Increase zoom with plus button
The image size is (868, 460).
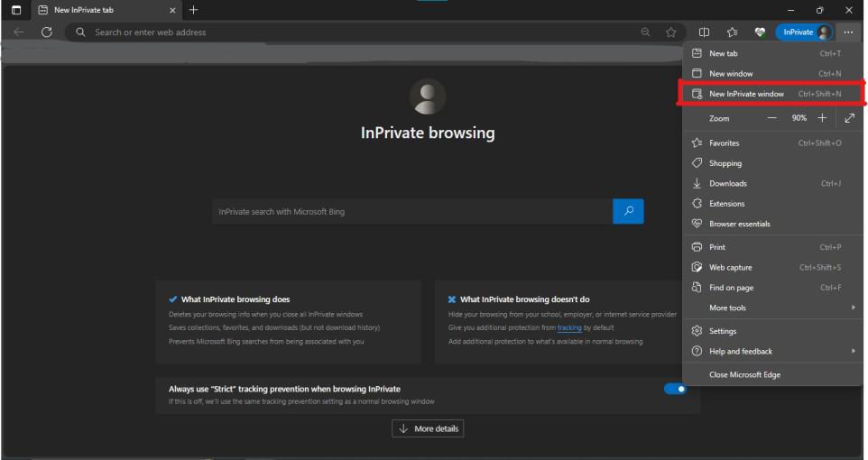coord(823,118)
